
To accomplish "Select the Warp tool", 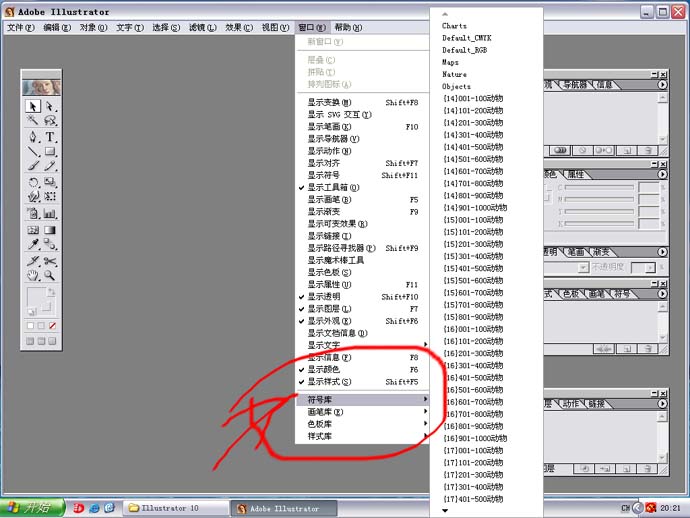I will 33,196.
